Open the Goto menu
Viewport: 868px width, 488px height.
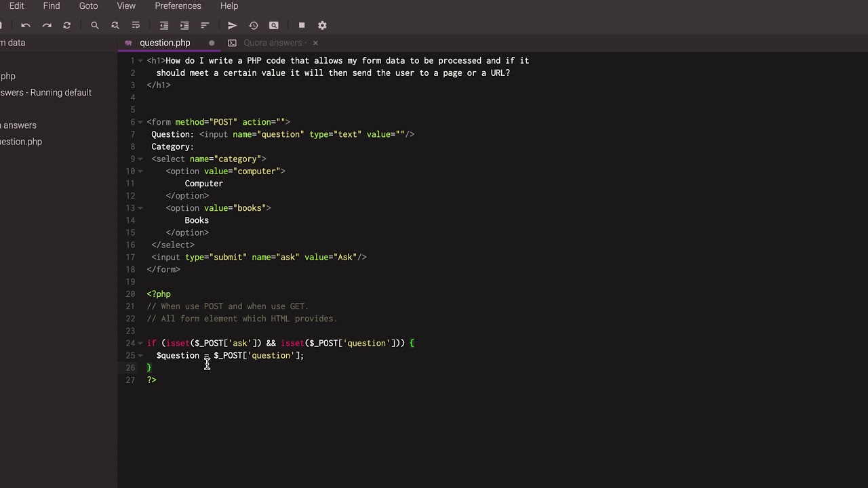[x=88, y=5]
